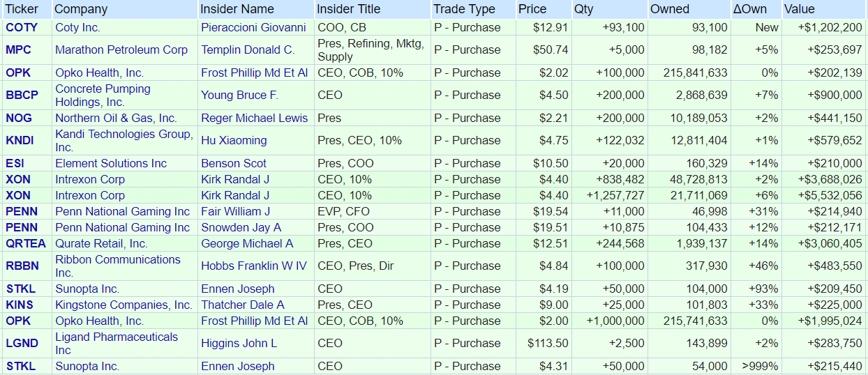The height and width of the screenshot is (375, 868).
Task: Click the Trade Type column header
Action: tap(464, 9)
